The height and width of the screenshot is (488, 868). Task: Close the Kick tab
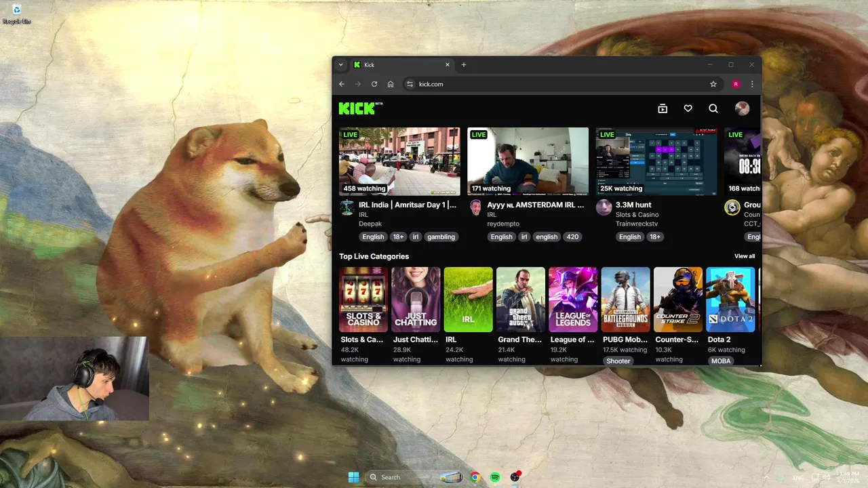(448, 65)
